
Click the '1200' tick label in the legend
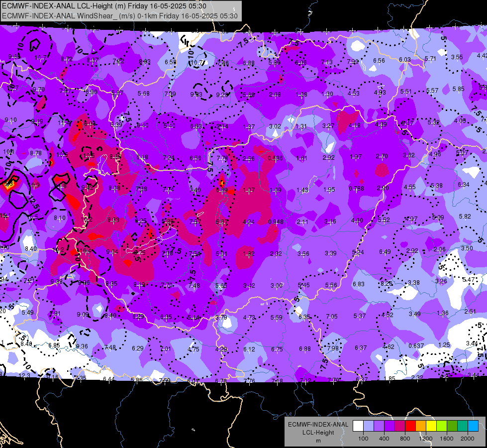pos(426,439)
